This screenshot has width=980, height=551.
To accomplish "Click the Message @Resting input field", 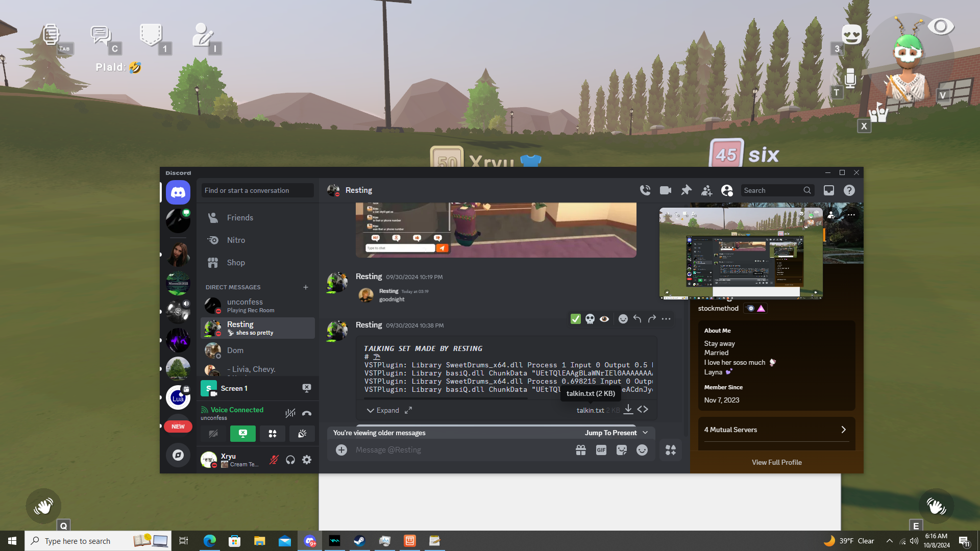I will pyautogui.click(x=459, y=450).
